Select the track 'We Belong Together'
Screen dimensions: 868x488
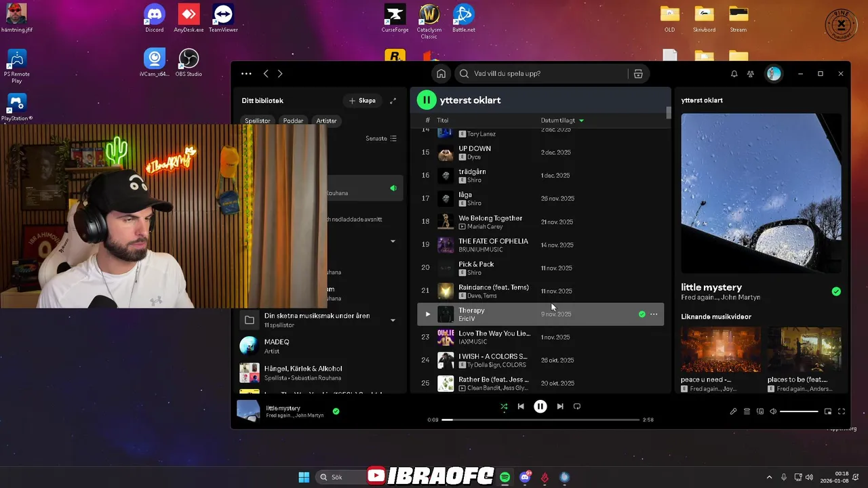point(540,222)
